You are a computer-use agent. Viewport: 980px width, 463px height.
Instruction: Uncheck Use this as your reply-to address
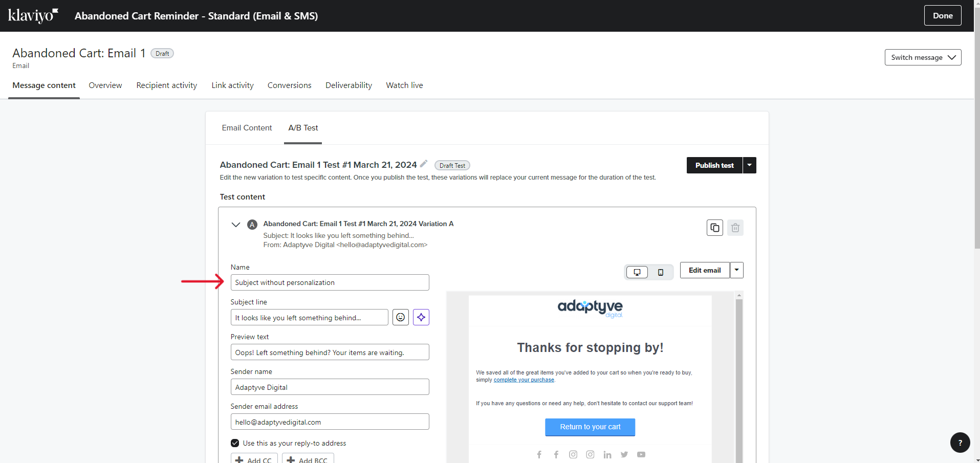(x=235, y=443)
